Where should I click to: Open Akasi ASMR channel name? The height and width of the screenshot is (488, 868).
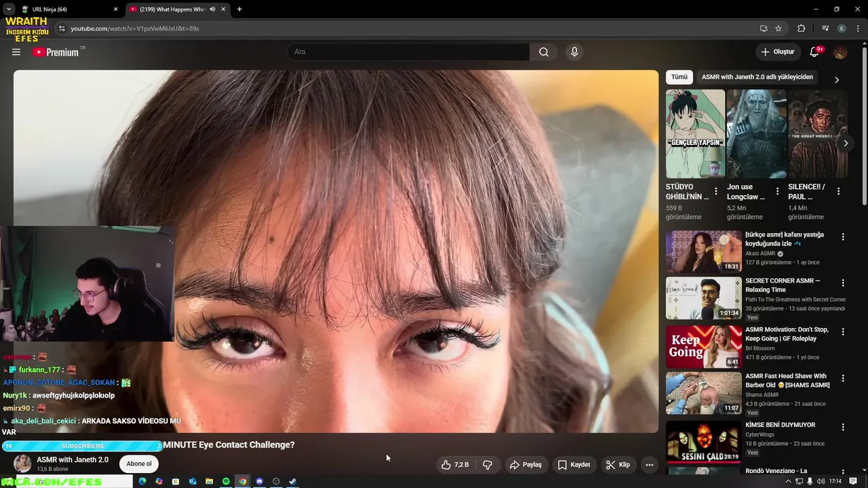760,253
